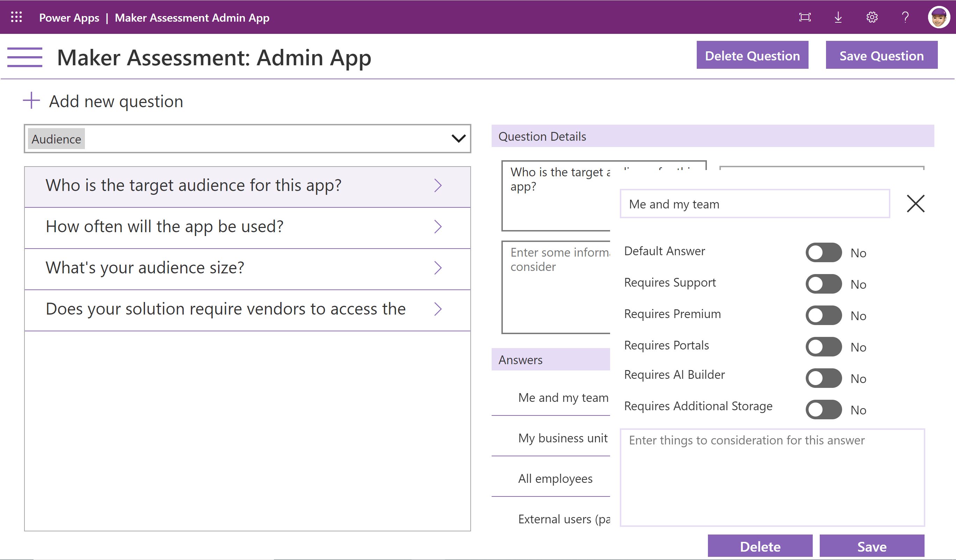Open the settings gear icon
The image size is (956, 560).
(872, 17)
